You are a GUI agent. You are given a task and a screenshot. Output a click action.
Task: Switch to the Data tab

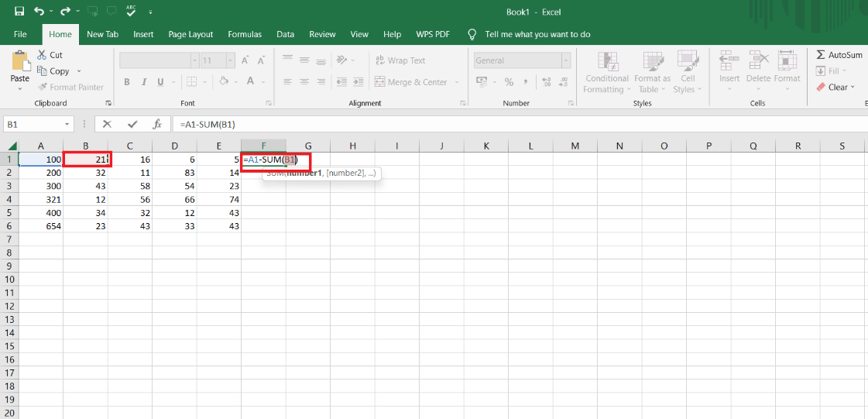(285, 34)
